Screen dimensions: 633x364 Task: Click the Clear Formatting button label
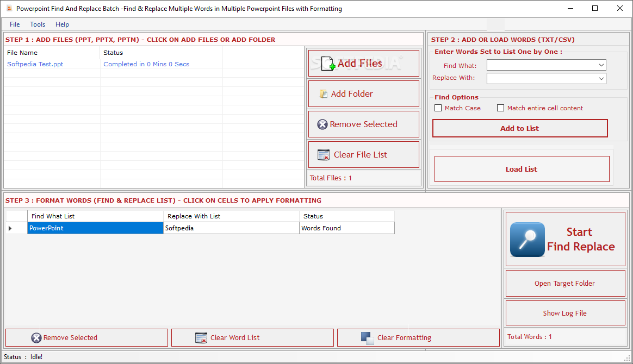tap(404, 338)
